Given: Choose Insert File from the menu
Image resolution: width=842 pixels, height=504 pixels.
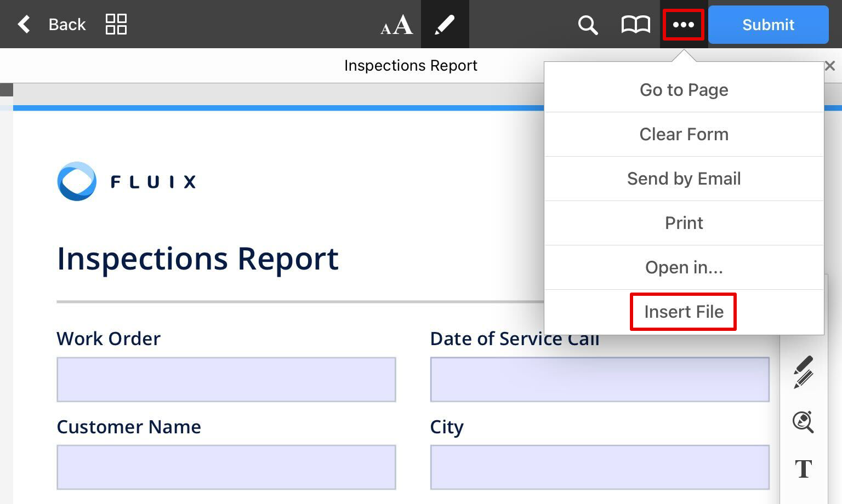Looking at the screenshot, I should (683, 312).
